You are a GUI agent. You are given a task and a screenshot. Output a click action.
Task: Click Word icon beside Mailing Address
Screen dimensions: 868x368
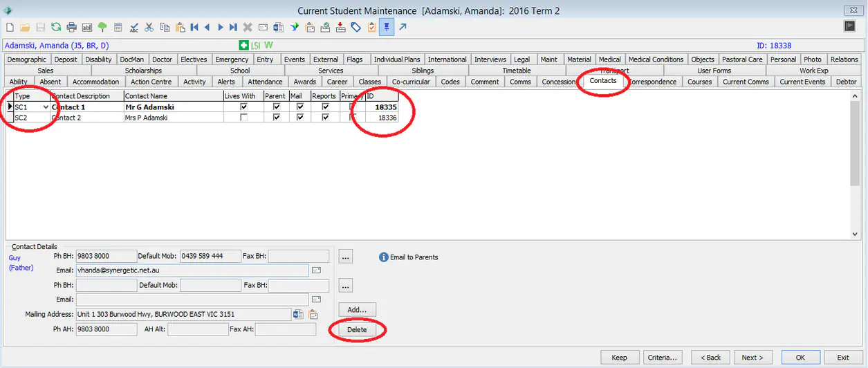pyautogui.click(x=298, y=315)
